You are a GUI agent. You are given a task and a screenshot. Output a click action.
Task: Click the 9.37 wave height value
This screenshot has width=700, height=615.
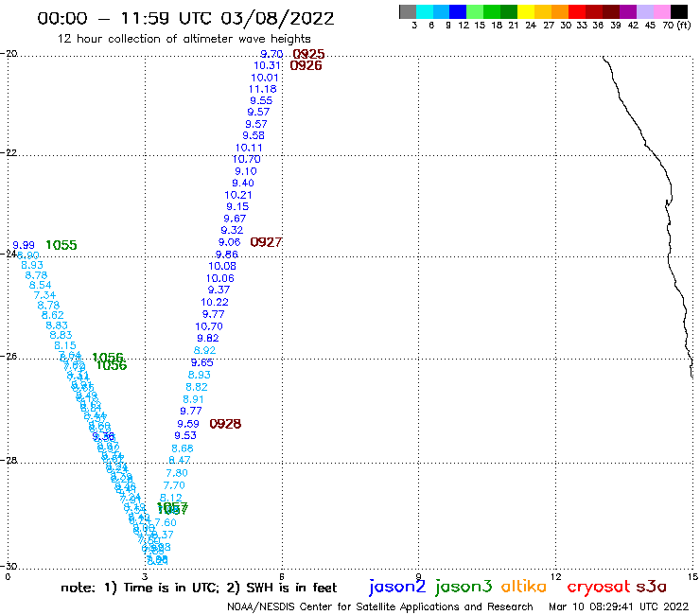tap(219, 290)
